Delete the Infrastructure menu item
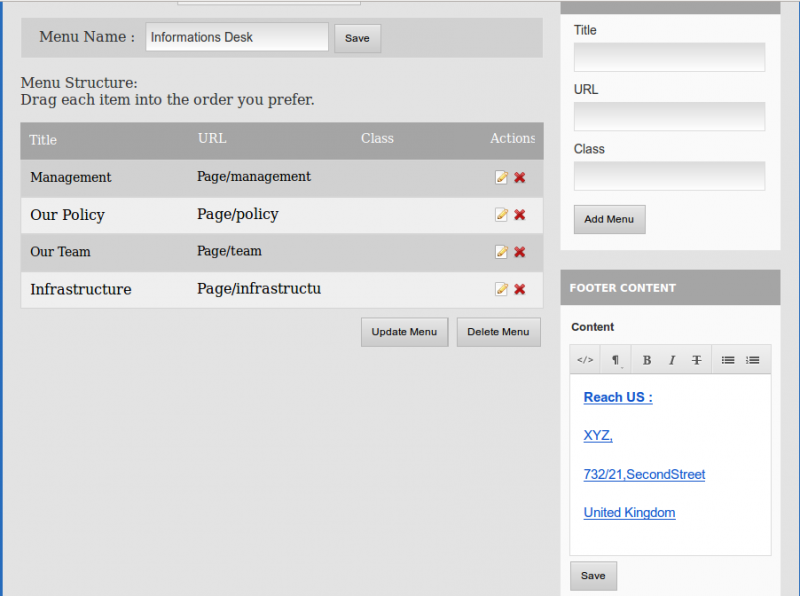This screenshot has height=596, width=800. click(520, 289)
